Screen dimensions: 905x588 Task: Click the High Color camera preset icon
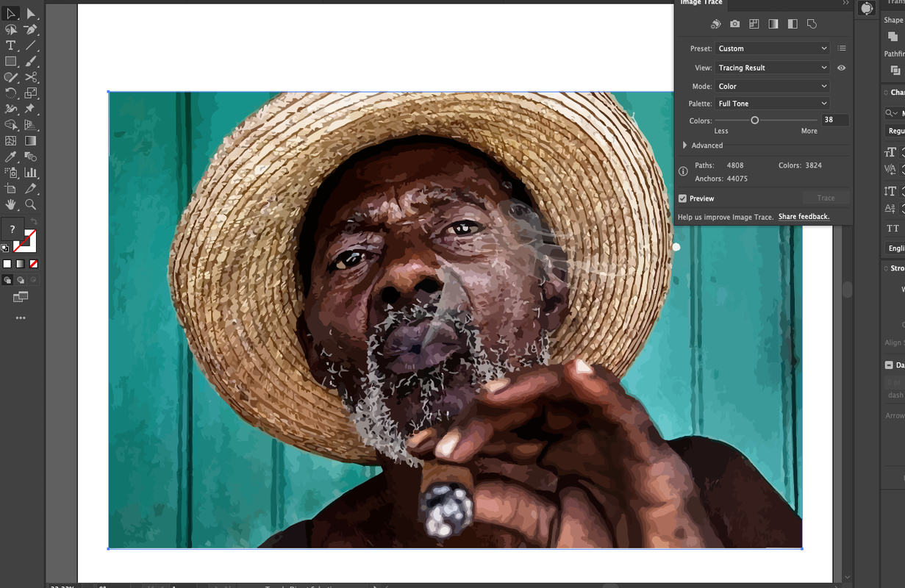point(734,24)
